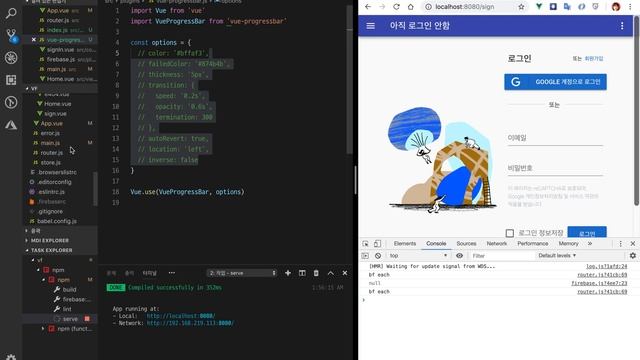Open the Chrome profile avatar

point(616,7)
